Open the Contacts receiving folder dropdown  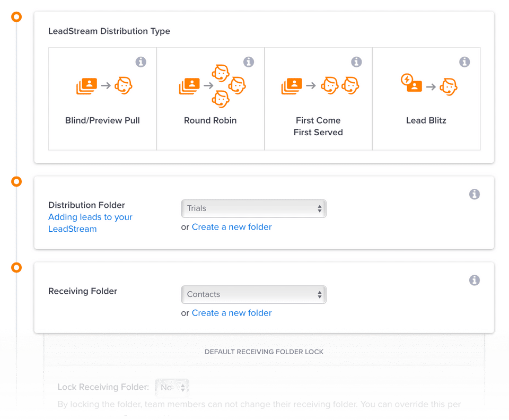coord(253,294)
